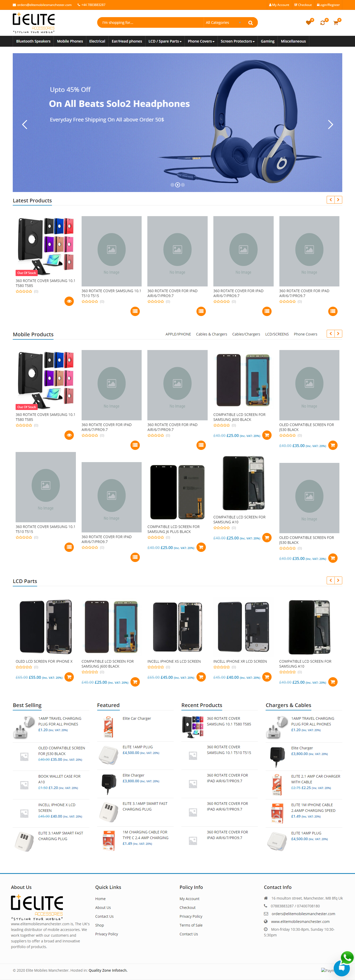
Task: Open the compare refresh icon in header
Action: [x=323, y=23]
